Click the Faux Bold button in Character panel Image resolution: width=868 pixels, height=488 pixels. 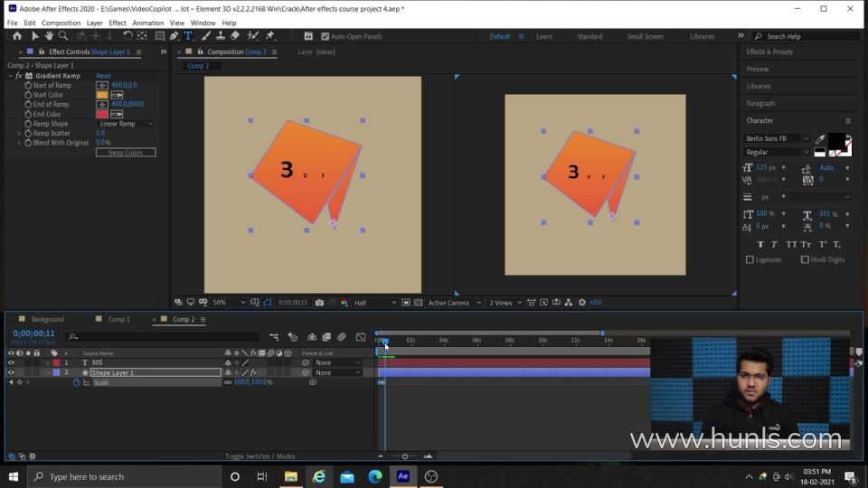760,245
